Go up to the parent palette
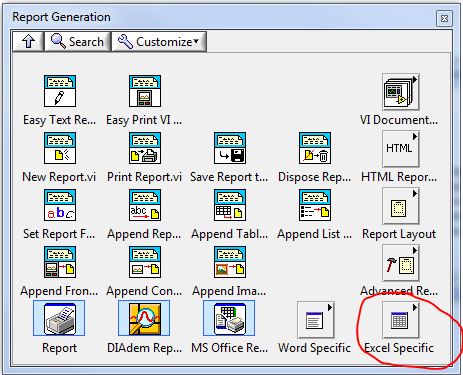This screenshot has height=375, width=463. [28, 41]
